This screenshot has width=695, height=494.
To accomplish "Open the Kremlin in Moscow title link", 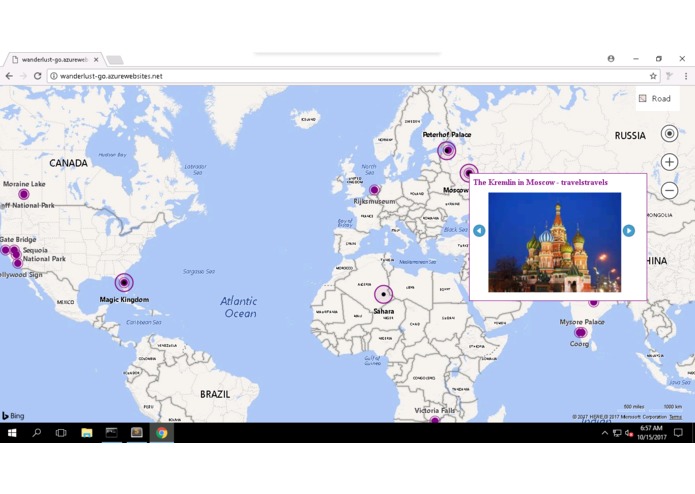I will pyautogui.click(x=540, y=182).
